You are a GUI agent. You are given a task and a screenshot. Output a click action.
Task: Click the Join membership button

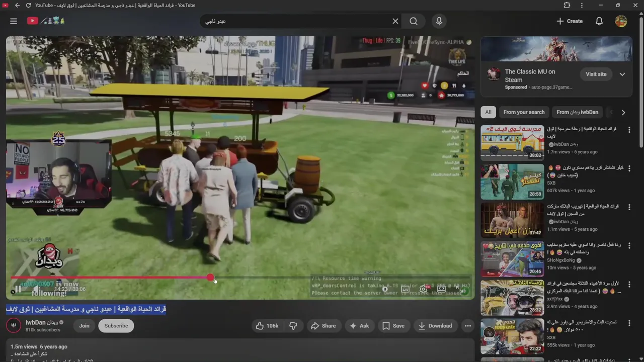pyautogui.click(x=84, y=326)
